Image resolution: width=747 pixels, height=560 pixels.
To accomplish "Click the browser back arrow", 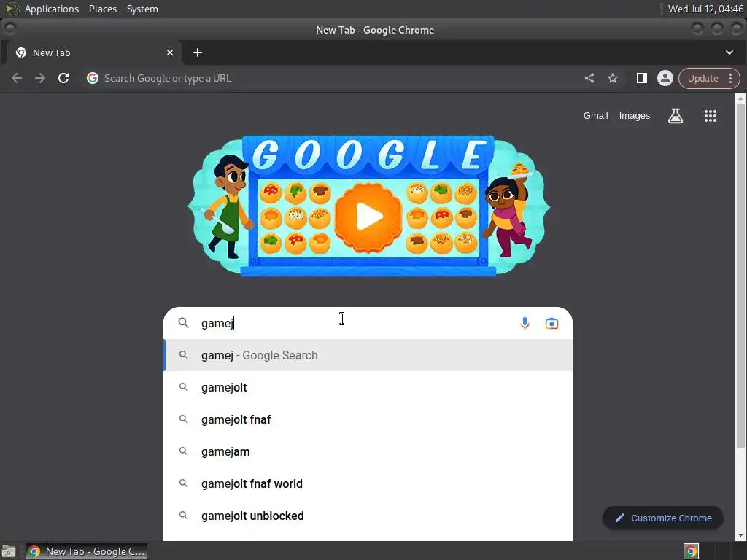I will click(17, 78).
